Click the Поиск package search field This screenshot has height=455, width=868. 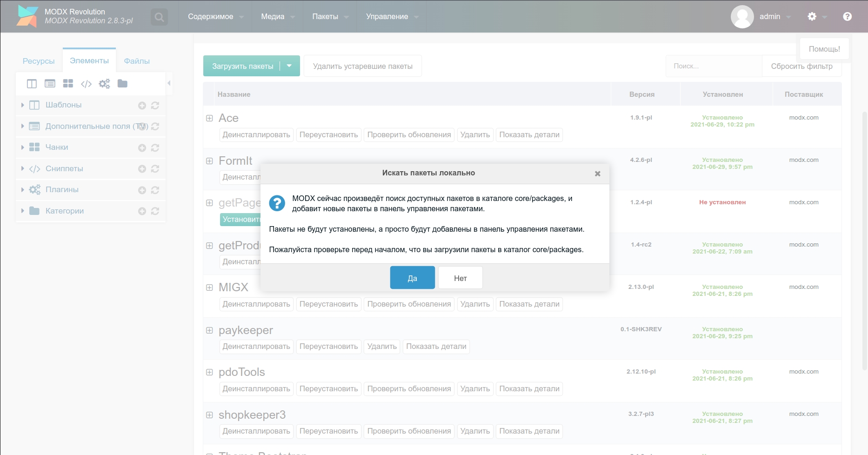[714, 66]
